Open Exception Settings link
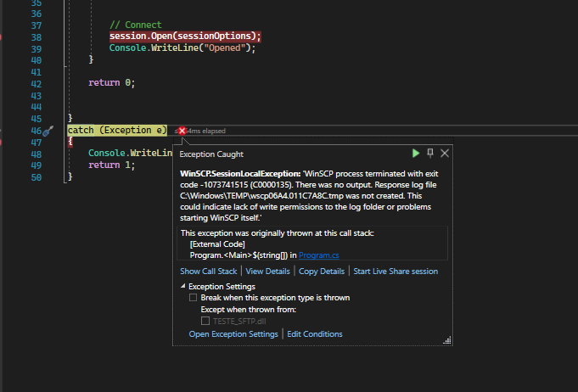The image size is (578, 392). [x=233, y=334]
